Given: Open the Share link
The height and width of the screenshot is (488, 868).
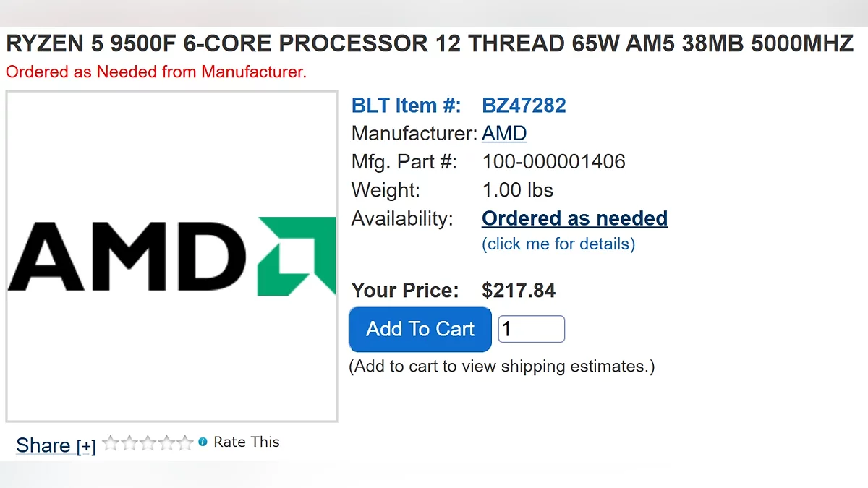Looking at the screenshot, I should (x=43, y=445).
